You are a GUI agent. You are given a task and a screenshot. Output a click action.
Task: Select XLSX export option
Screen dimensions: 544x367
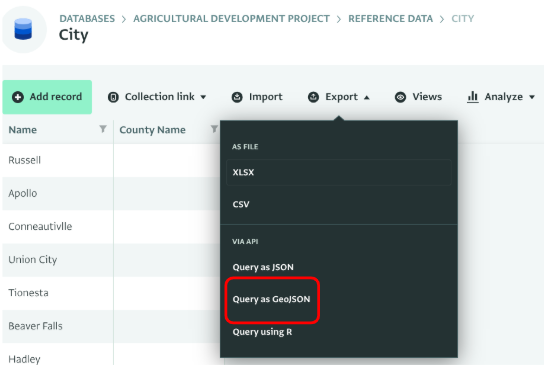tap(339, 172)
